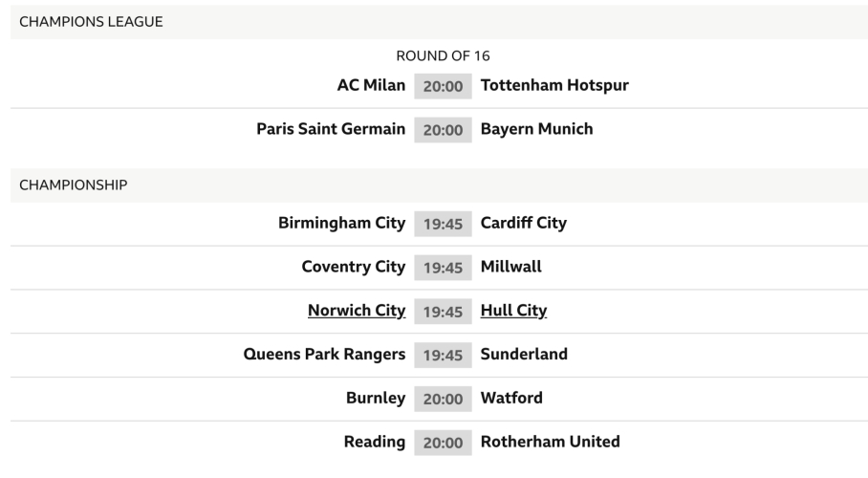The height and width of the screenshot is (478, 868).
Task: Open the Burnley match
Action: [x=376, y=399]
